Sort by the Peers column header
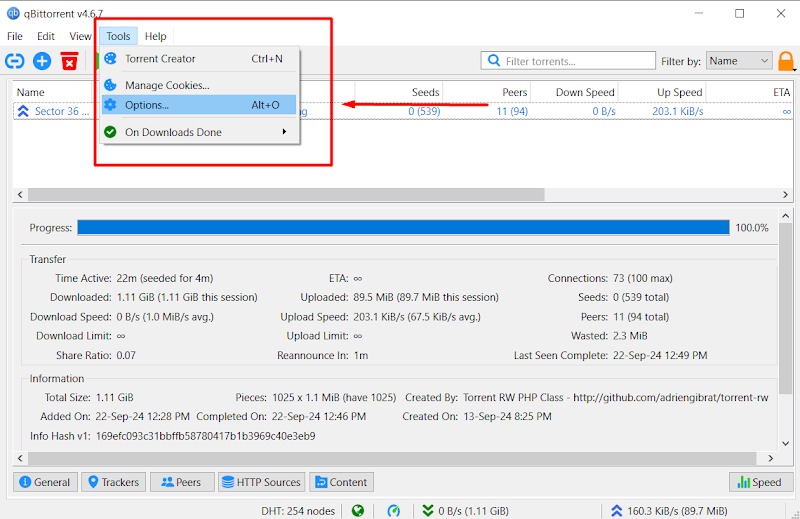The image size is (800, 519). tap(487, 92)
